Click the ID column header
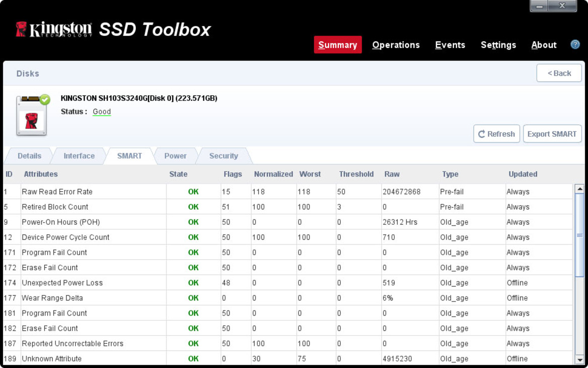The image size is (588, 368). [9, 174]
